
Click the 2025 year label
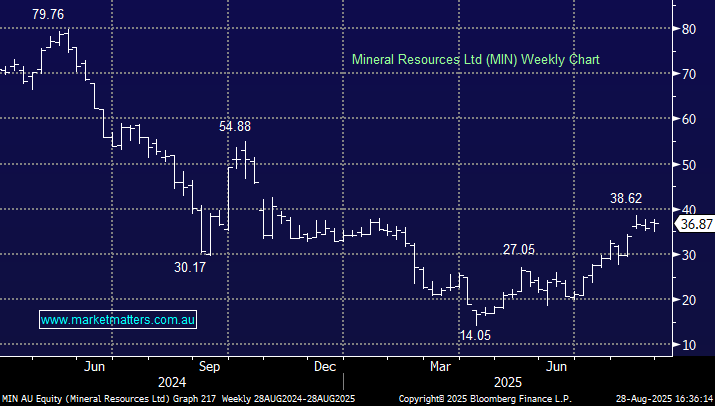[508, 382]
